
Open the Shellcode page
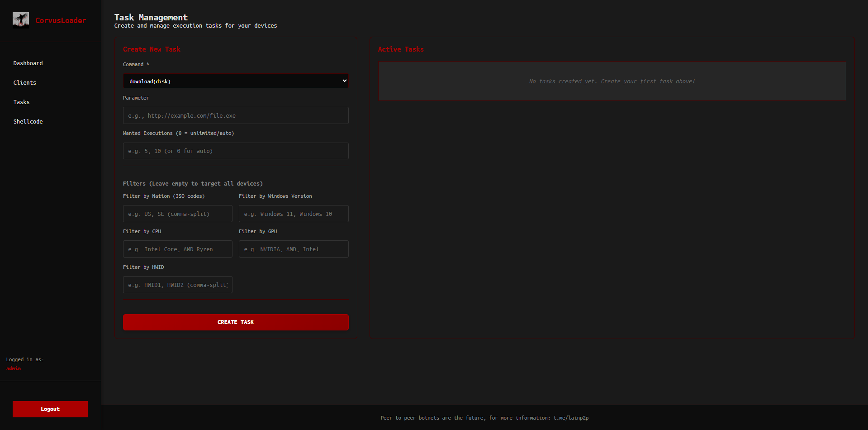pyautogui.click(x=28, y=122)
